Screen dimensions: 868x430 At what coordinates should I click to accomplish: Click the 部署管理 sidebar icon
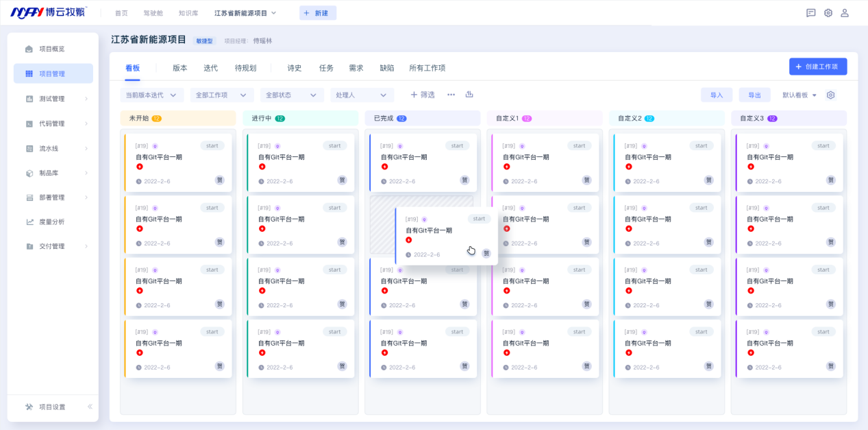point(29,198)
